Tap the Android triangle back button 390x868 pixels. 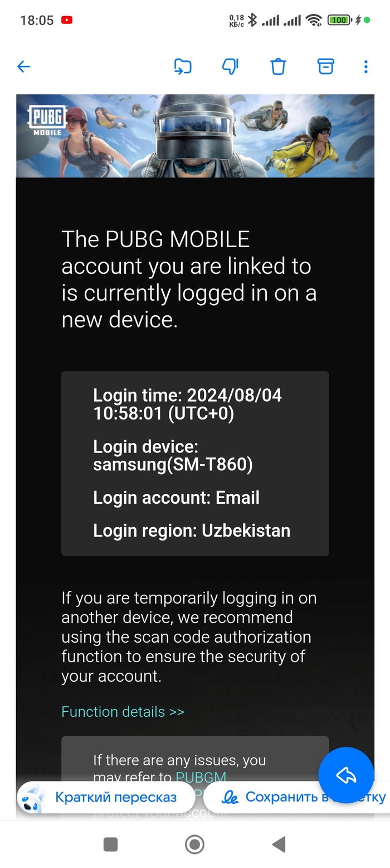coord(279,845)
